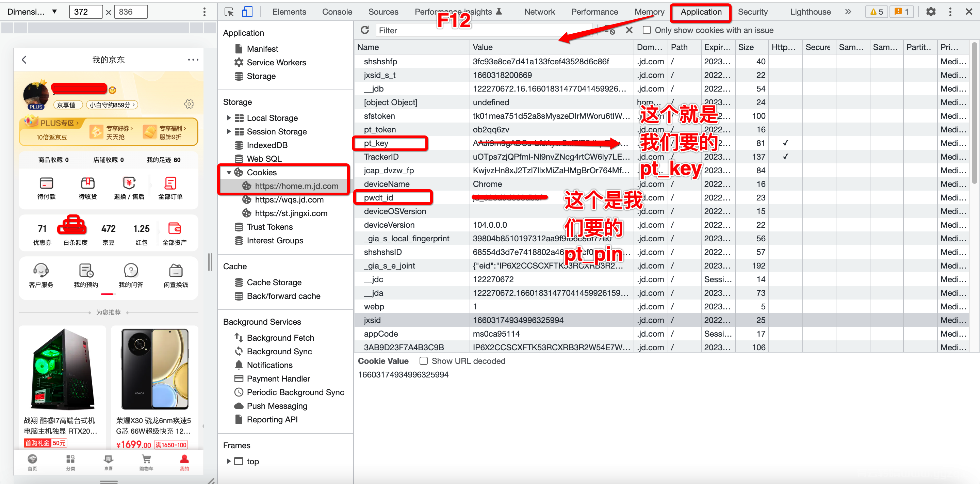Viewport: 980px width, 484px height.
Task: Show more DevTools tabs chevron
Action: point(848,12)
